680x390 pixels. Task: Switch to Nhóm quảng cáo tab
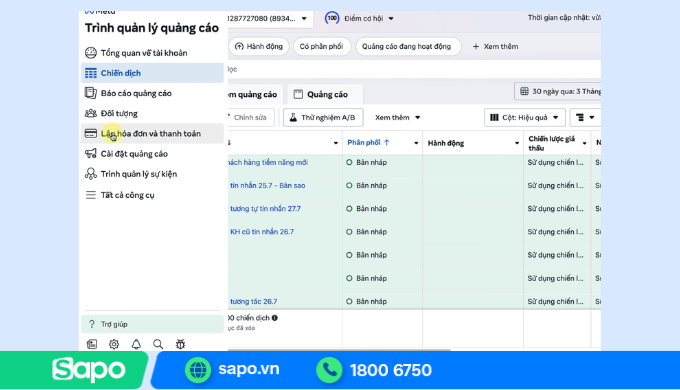click(x=255, y=95)
